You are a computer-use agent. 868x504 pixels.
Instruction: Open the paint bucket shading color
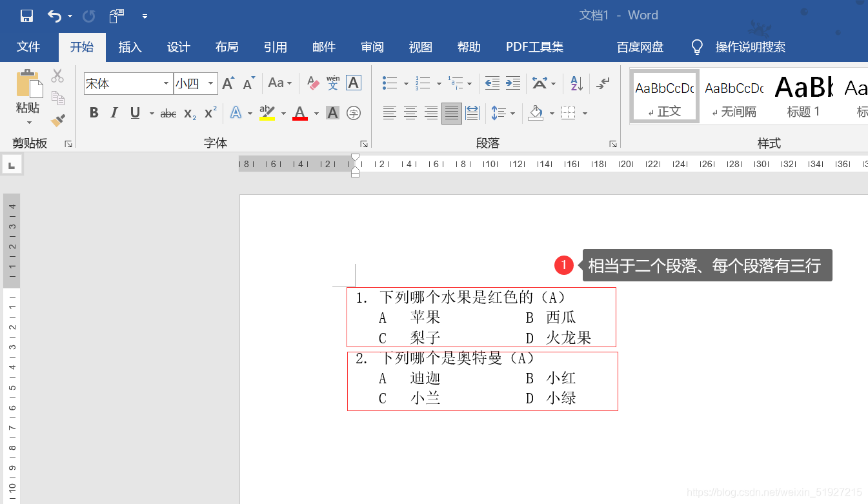(x=536, y=113)
